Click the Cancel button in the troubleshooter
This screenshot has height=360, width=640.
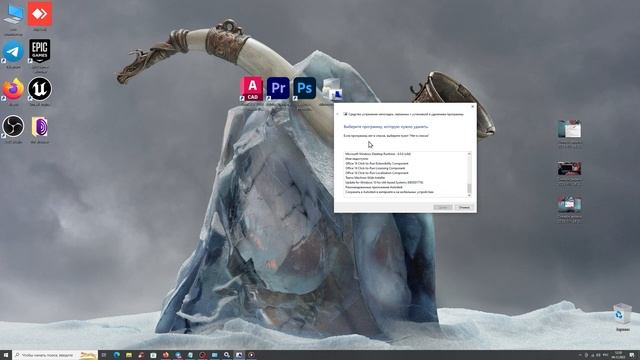(464, 207)
